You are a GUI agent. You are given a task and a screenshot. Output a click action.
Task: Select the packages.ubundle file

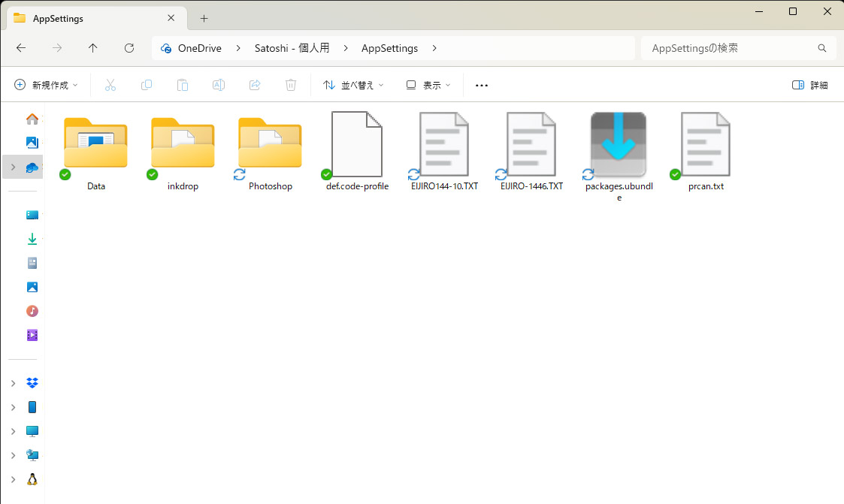coord(619,157)
